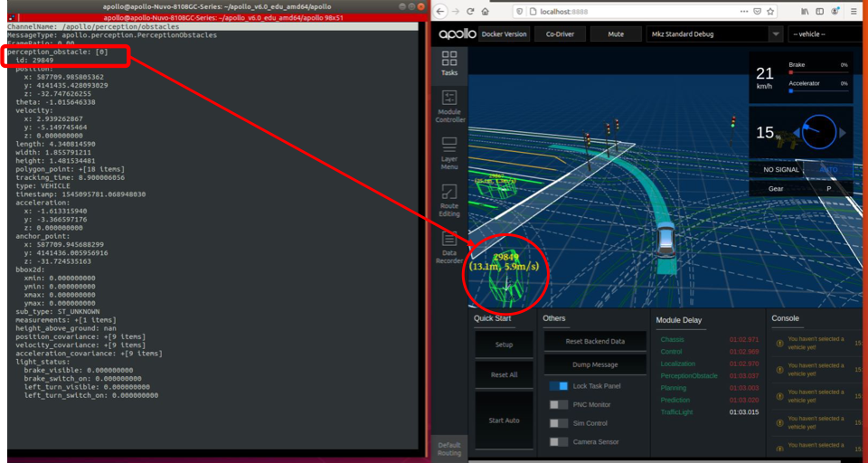Screen dimensions: 868x463
Task: Expand acceleration_covariance 9 items
Action: coord(90,354)
